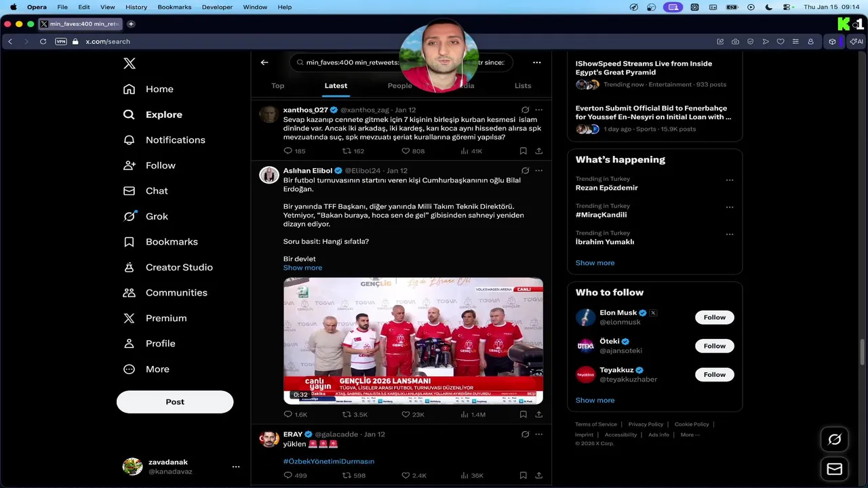Viewport: 868px width, 488px height.
Task: Share Aslıhan Elibol's post
Action: pyautogui.click(x=538, y=414)
